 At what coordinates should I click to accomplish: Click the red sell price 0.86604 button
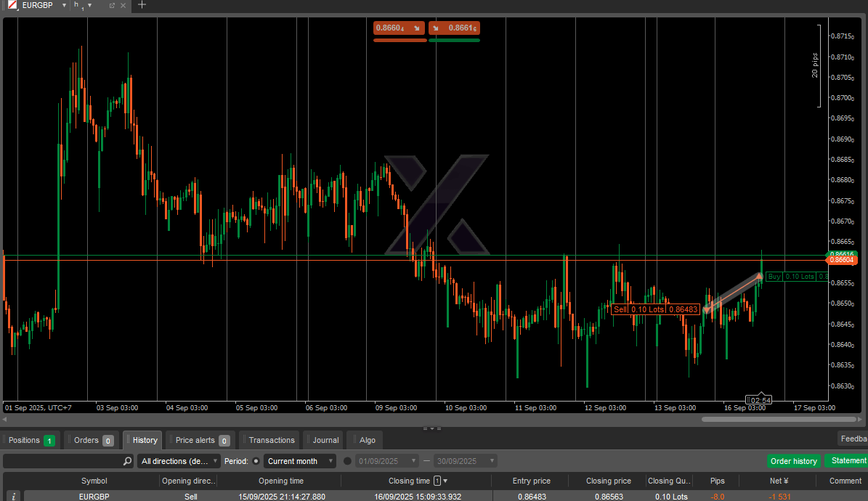(399, 28)
